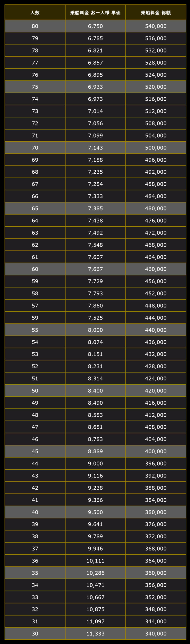Click the 乗船料金 お一人様 単価 header
The width and height of the screenshot is (190, 644).
95,13
